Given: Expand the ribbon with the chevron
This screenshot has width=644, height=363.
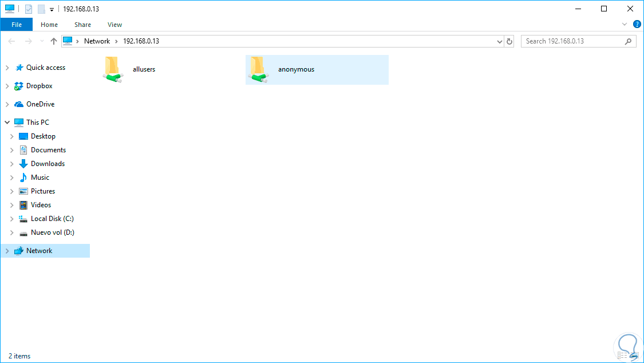Looking at the screenshot, I should pyautogui.click(x=625, y=24).
